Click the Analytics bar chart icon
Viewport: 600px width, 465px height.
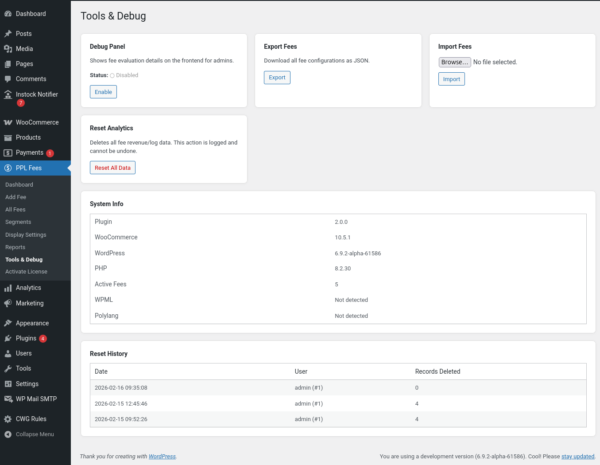pyautogui.click(x=8, y=288)
